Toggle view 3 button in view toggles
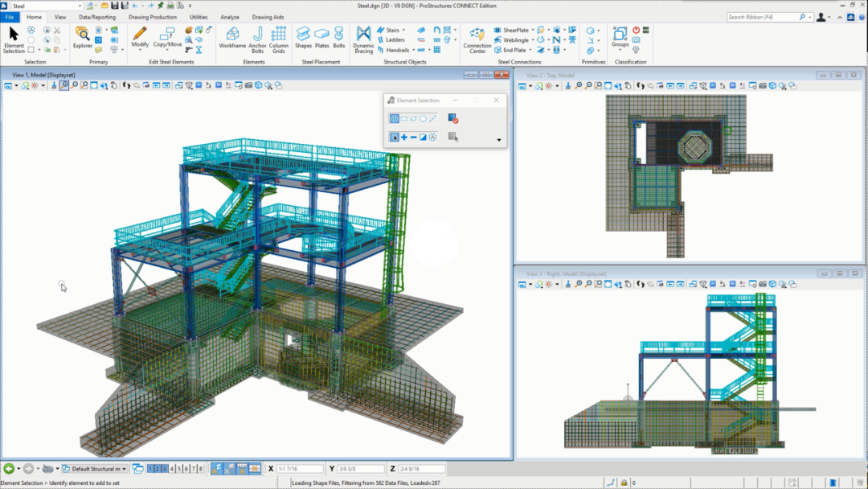The image size is (868, 489). [165, 469]
